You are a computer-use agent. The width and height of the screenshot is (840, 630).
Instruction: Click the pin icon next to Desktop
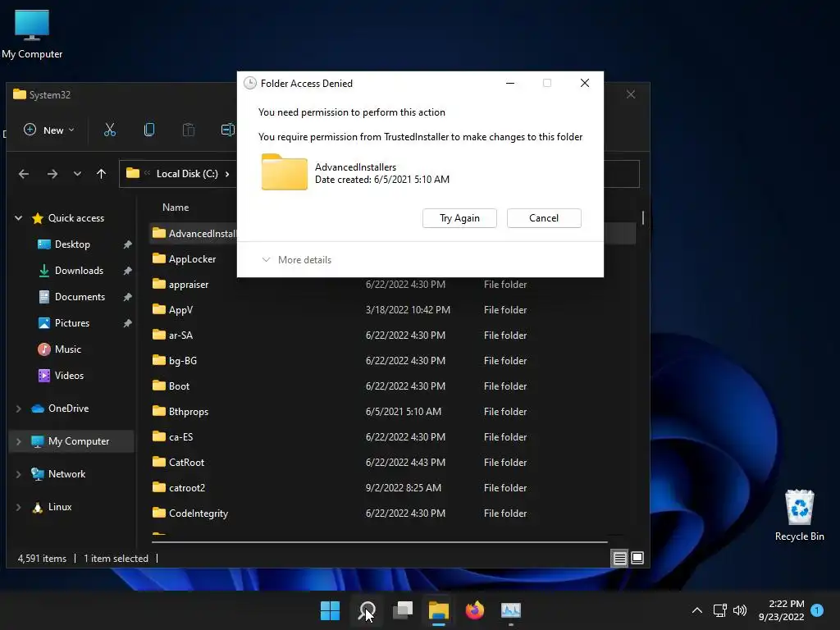coord(127,244)
